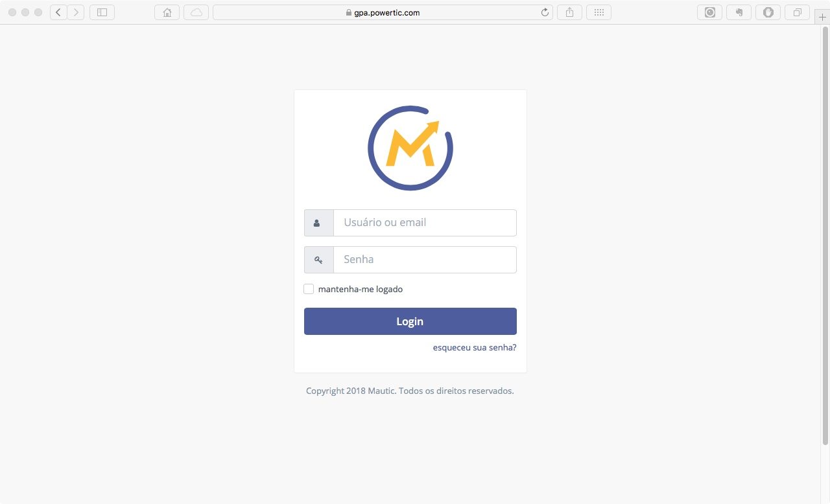Show the Safari sidebar
This screenshot has height=504, width=830.
point(102,12)
